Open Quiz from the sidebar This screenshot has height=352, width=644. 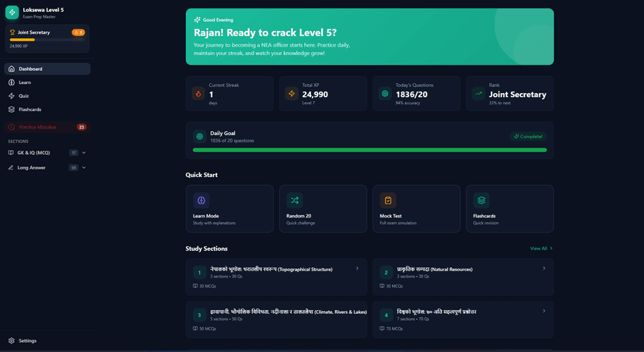24,96
